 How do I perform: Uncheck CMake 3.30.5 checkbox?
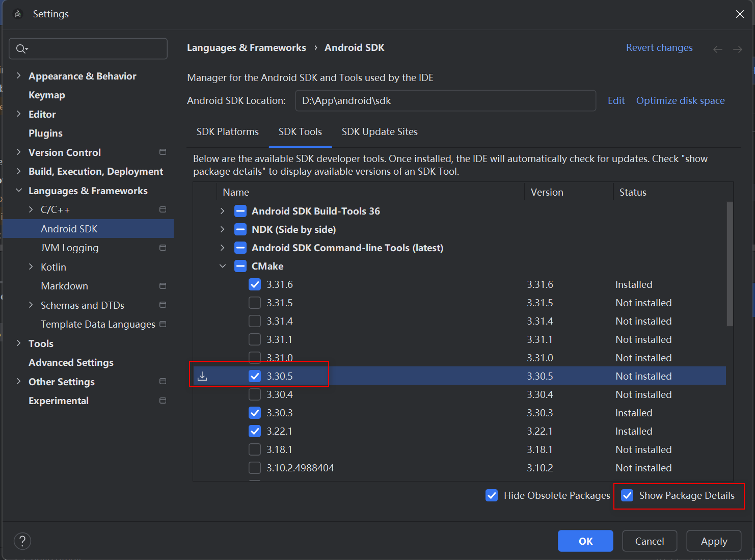(255, 376)
